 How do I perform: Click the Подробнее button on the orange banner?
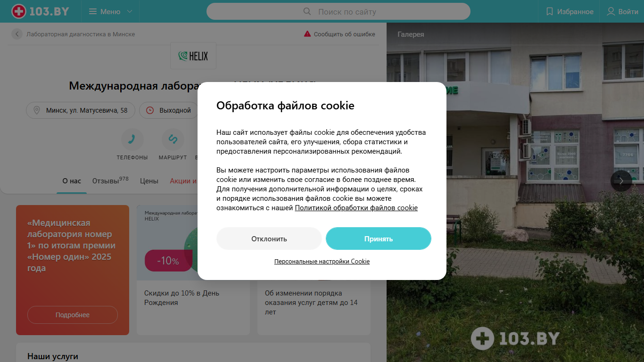point(73,315)
